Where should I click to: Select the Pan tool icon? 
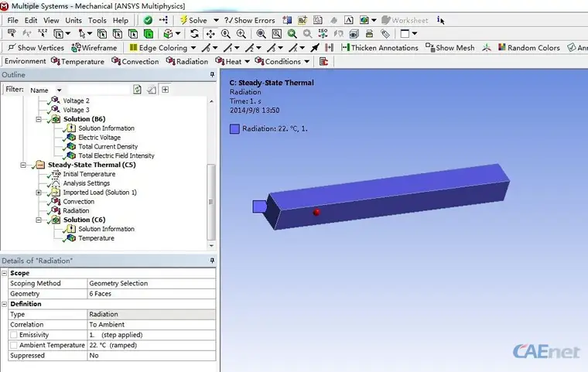(210, 34)
